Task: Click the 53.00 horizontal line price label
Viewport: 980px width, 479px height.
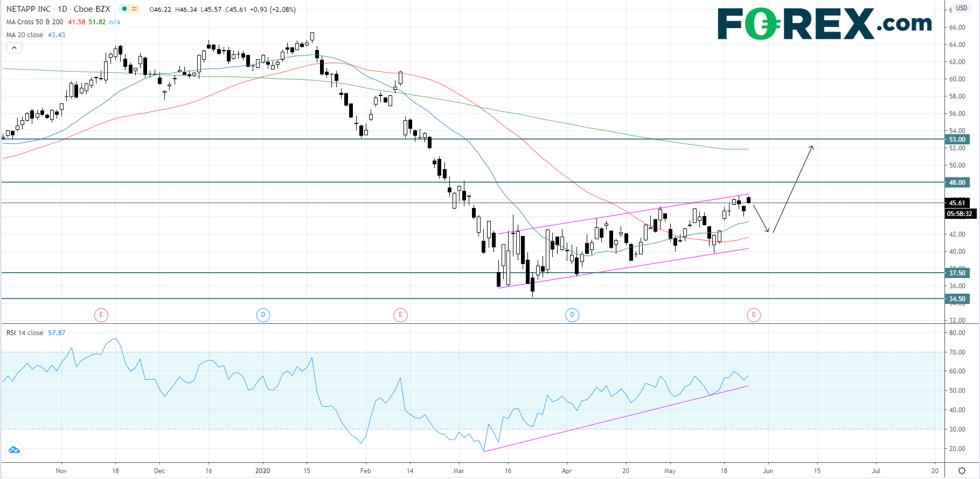Action: [957, 140]
